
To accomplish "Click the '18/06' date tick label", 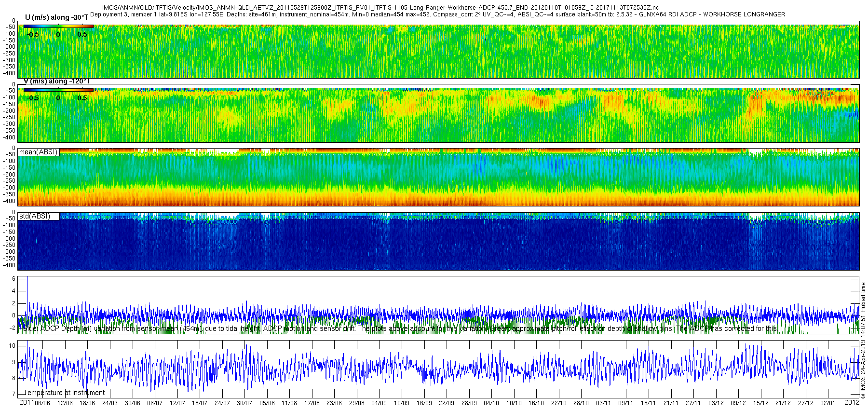I will tap(87, 403).
